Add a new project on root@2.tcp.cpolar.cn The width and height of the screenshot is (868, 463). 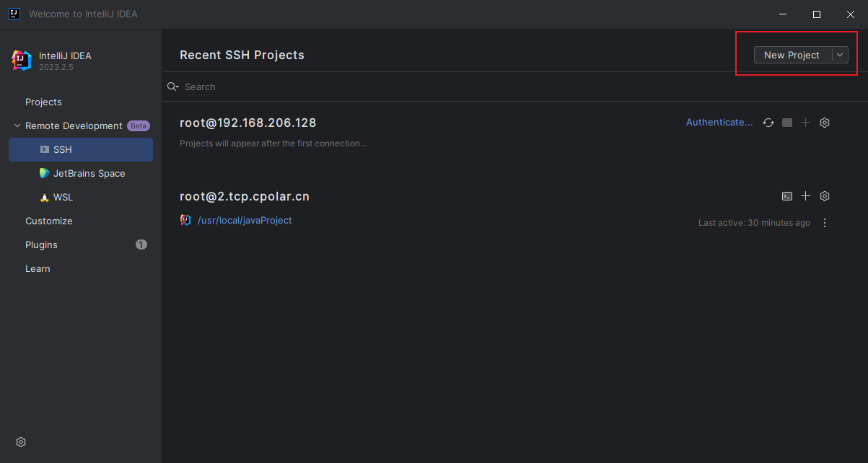pyautogui.click(x=806, y=196)
